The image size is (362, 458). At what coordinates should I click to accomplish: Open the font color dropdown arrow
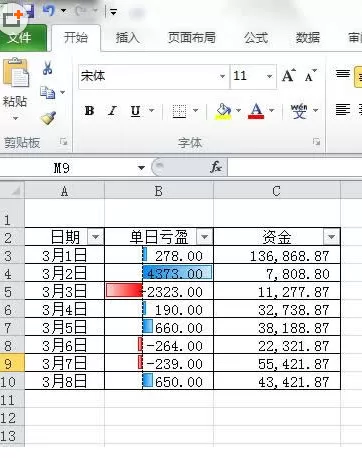(x=272, y=110)
